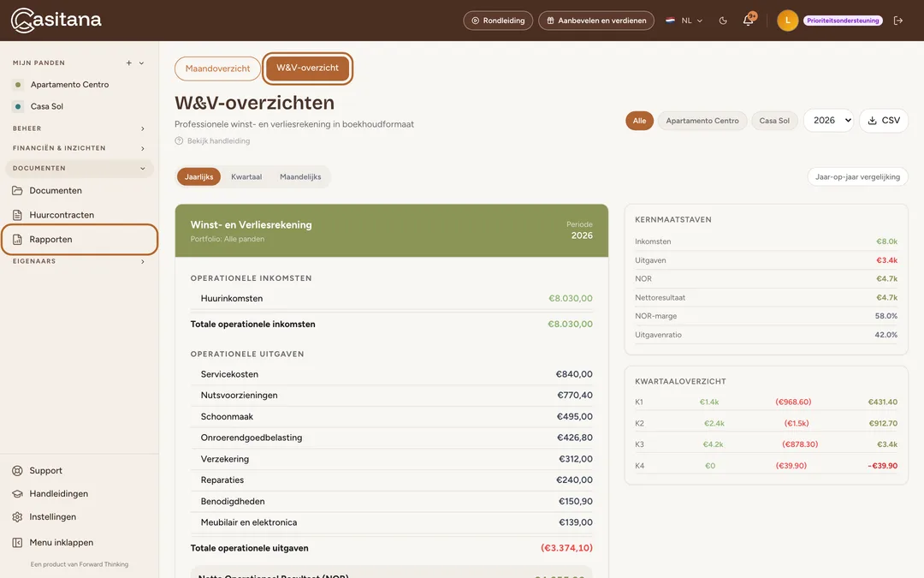
Task: Click Nutsvoorzieningen expense row
Action: pos(391,396)
